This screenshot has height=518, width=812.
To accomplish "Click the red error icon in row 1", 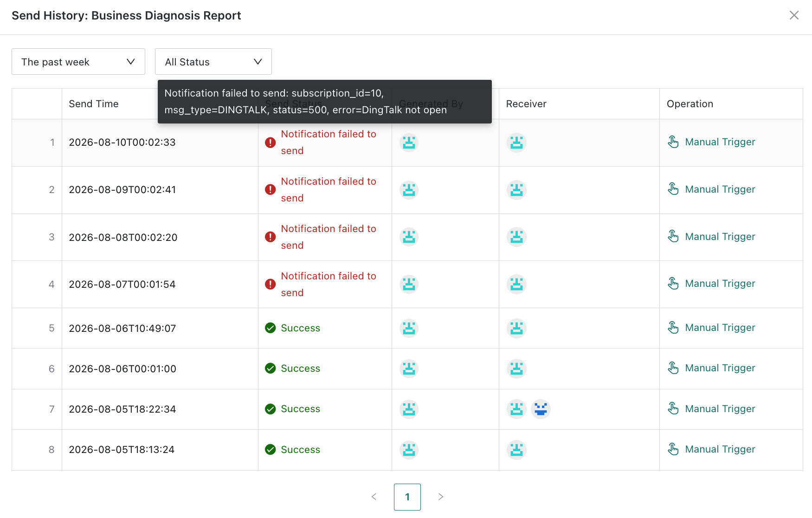I will click(x=270, y=142).
